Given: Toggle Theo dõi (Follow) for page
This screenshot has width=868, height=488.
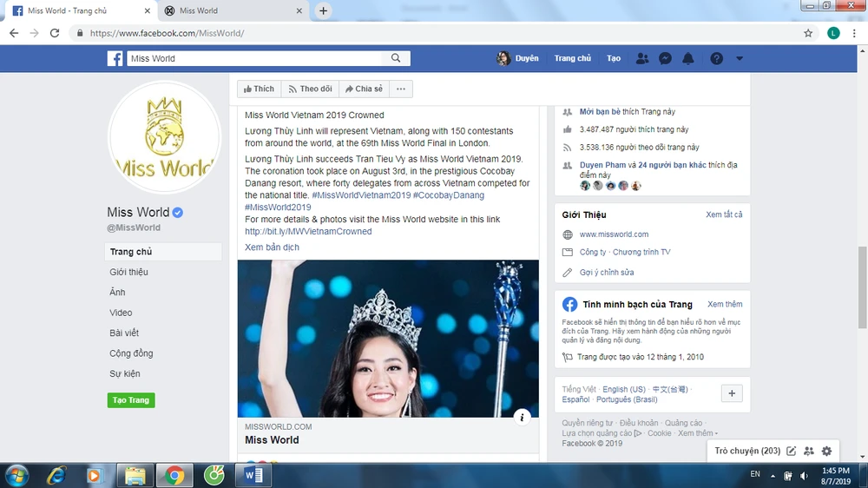Looking at the screenshot, I should pos(310,89).
